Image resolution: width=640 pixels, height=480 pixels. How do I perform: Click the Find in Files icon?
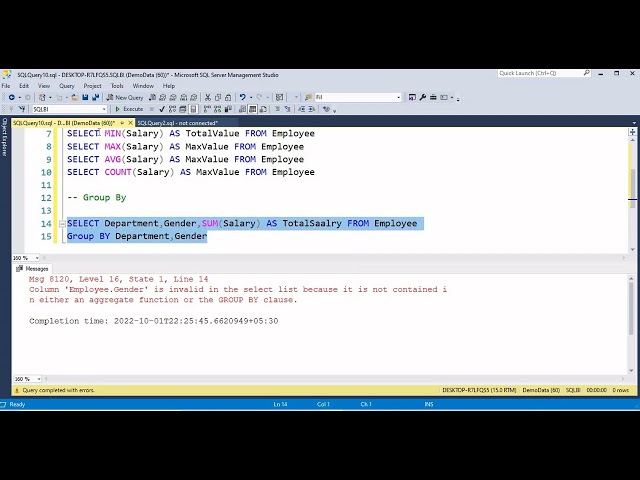(x=308, y=98)
